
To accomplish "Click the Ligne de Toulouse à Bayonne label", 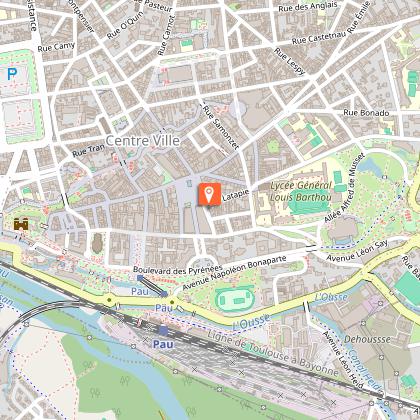I will click(x=273, y=353).
